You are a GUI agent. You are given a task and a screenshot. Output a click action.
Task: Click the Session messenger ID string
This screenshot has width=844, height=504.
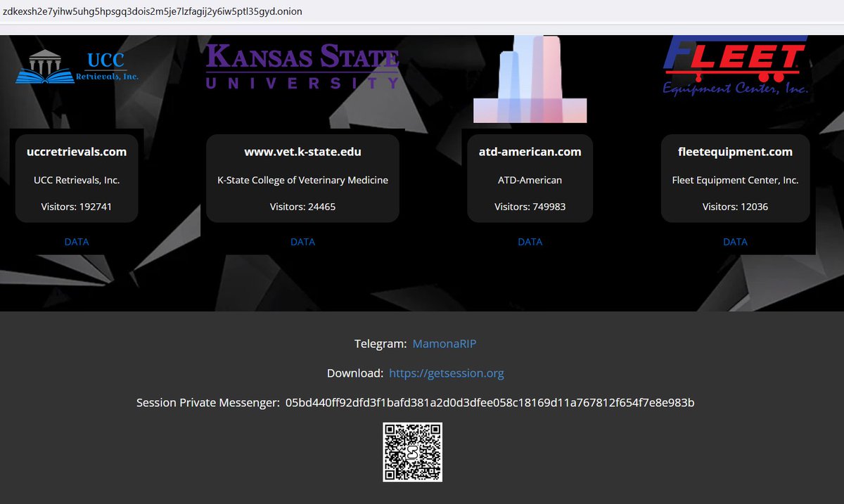490,403
